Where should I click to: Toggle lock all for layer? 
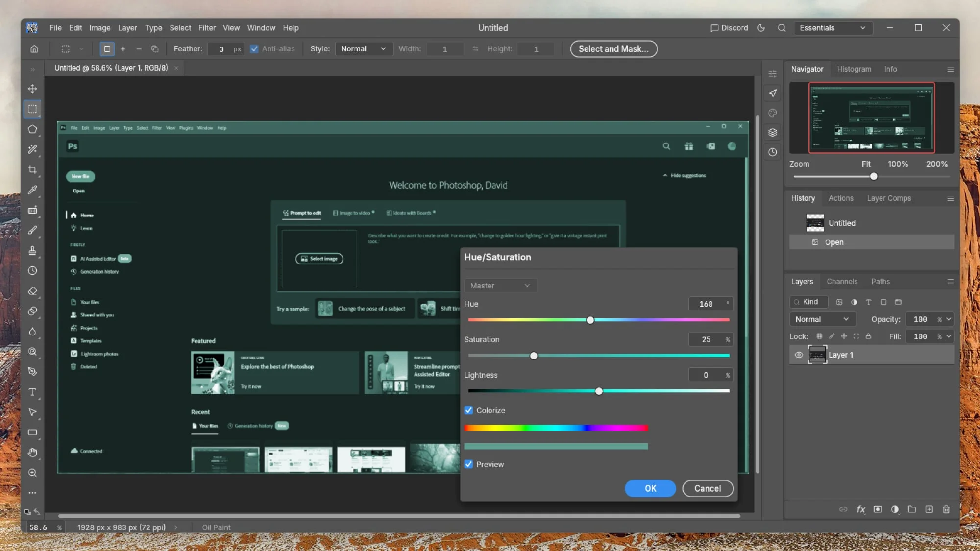(x=868, y=336)
